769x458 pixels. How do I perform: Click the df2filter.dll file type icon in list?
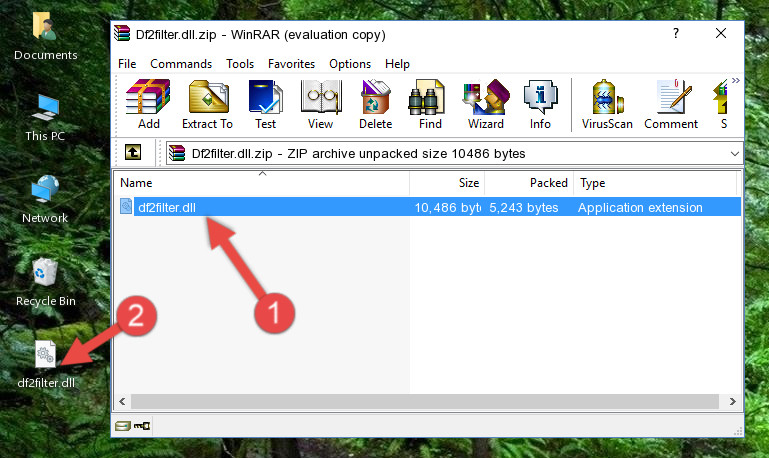[x=126, y=206]
